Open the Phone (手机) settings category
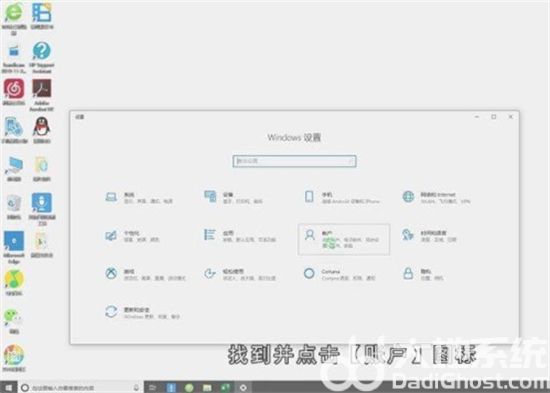 point(342,198)
